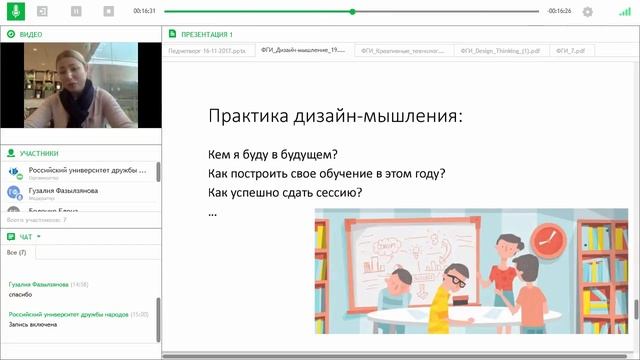Click text 'Как построить свое обучение в этом году?'
Viewport: 640px width, 360px height.
pyautogui.click(x=327, y=173)
